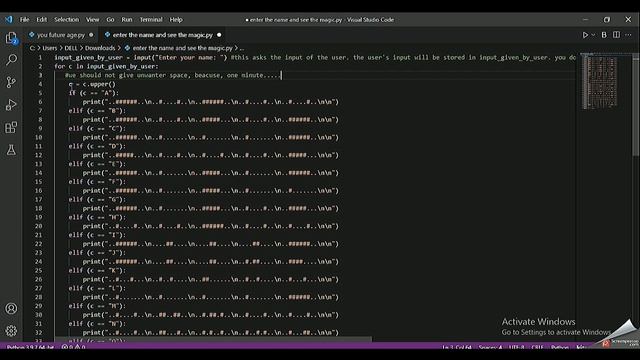The width and height of the screenshot is (640, 360).
Task: Change language mode via Python in status bar
Action: pyautogui.click(x=560, y=348)
